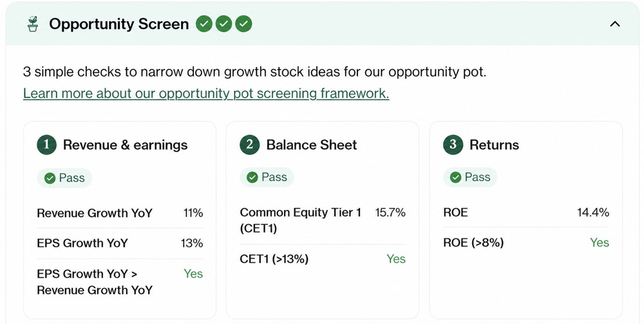The image size is (644, 324).
Task: Select the Returns card heading
Action: 494,145
